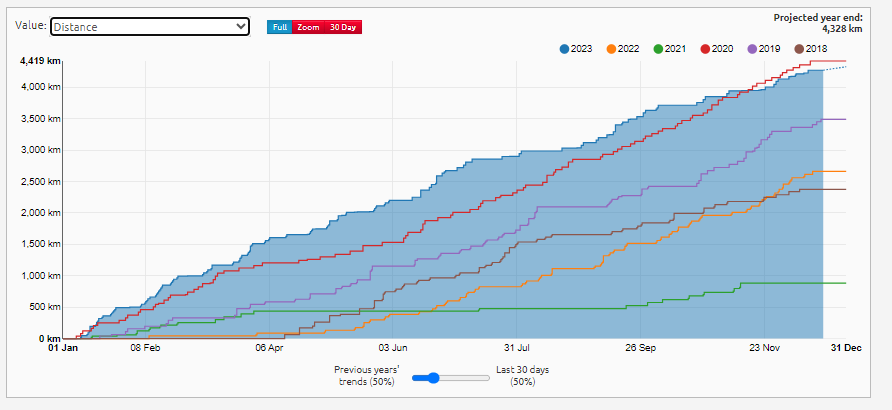Select the Full view button
Screen dimensions: 892x410
click(279, 27)
